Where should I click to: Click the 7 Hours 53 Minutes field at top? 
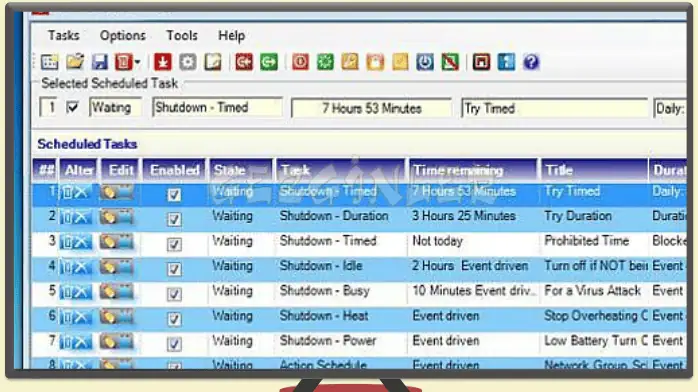point(371,108)
